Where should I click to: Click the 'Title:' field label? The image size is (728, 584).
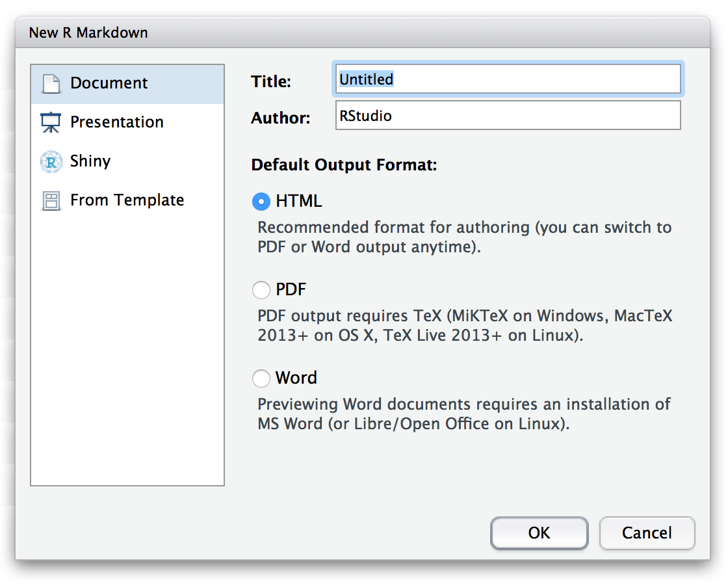(271, 81)
